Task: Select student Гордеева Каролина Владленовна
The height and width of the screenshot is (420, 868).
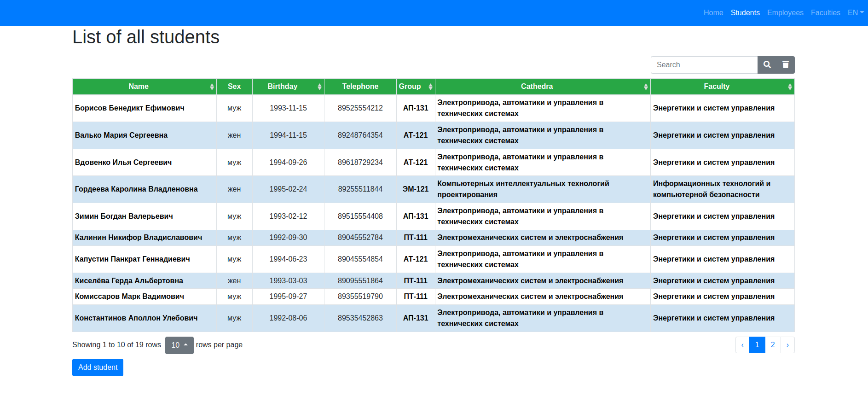Action: (x=136, y=189)
